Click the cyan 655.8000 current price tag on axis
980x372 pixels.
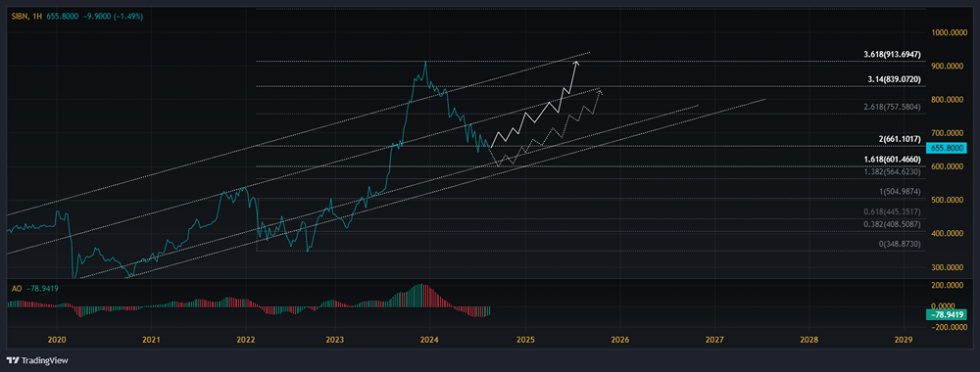click(x=947, y=149)
